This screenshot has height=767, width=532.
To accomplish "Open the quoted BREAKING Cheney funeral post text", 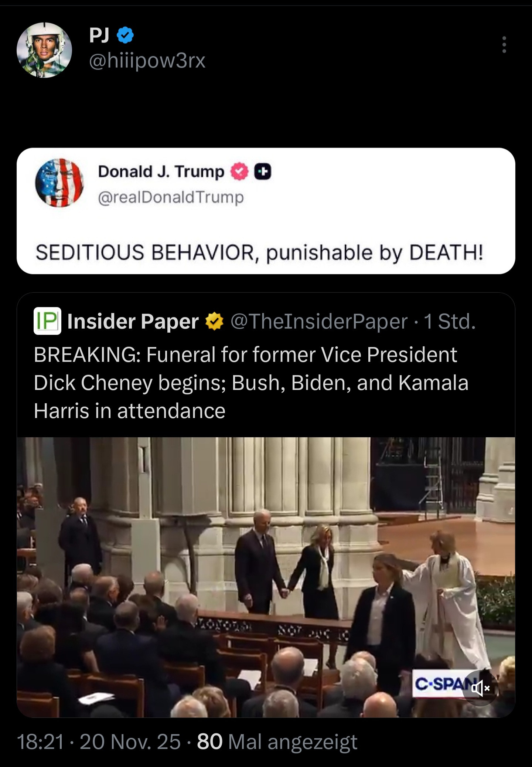I will [251, 383].
